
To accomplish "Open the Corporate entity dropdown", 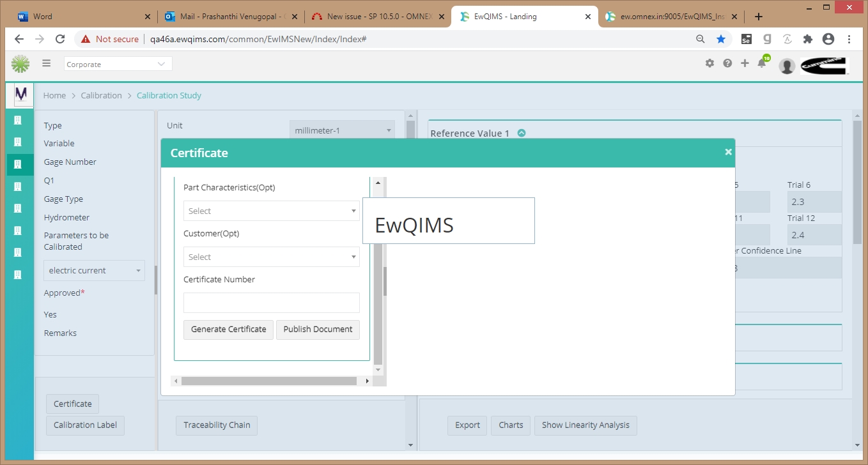I will tap(118, 64).
